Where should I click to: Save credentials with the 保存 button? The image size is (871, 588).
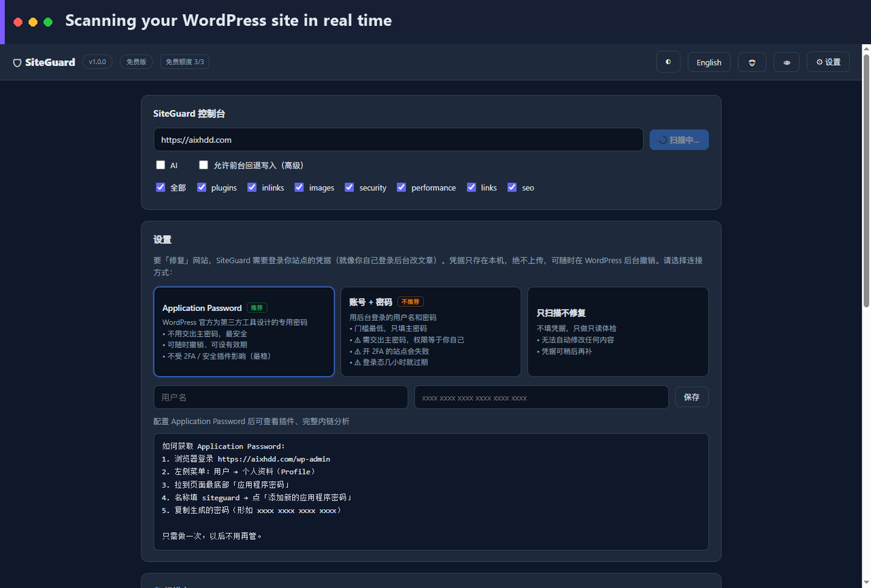(x=692, y=397)
